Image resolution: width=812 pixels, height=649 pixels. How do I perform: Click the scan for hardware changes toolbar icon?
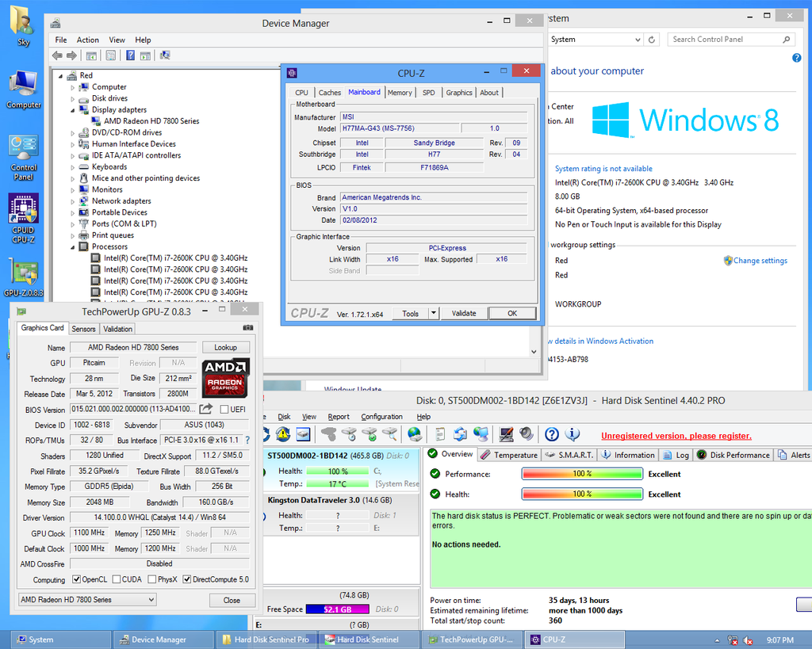[165, 55]
